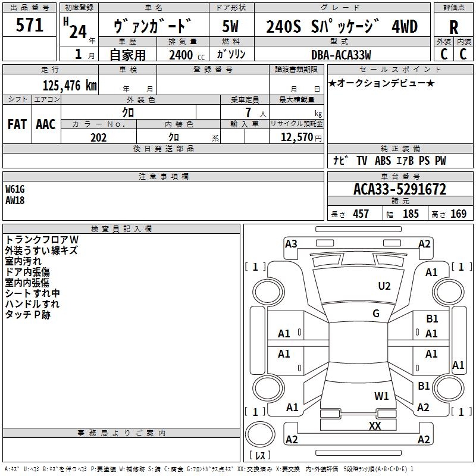Click the recycle deposit 12,570円
Screen dimensions: 476x476
click(301, 137)
